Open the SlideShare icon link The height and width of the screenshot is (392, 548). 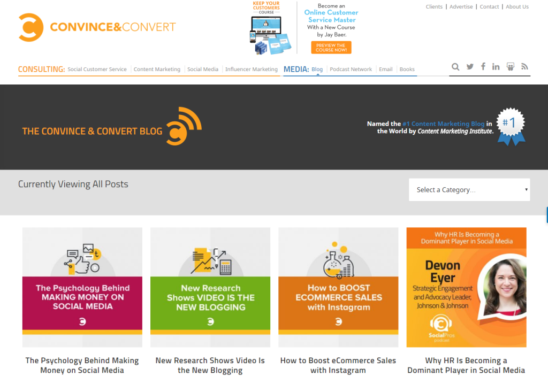point(510,67)
